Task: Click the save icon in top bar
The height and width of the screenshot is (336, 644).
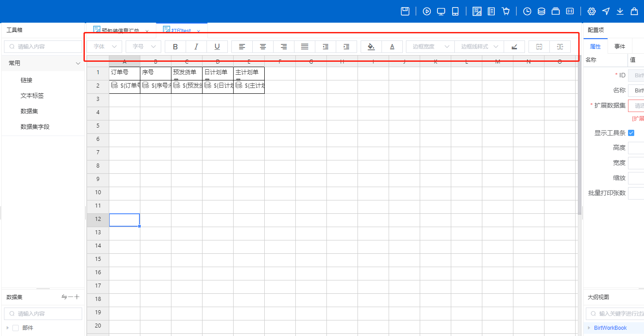Action: pyautogui.click(x=405, y=12)
